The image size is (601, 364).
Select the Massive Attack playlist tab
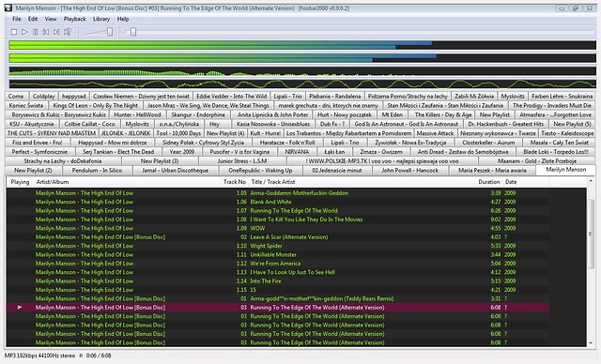pos(435,133)
